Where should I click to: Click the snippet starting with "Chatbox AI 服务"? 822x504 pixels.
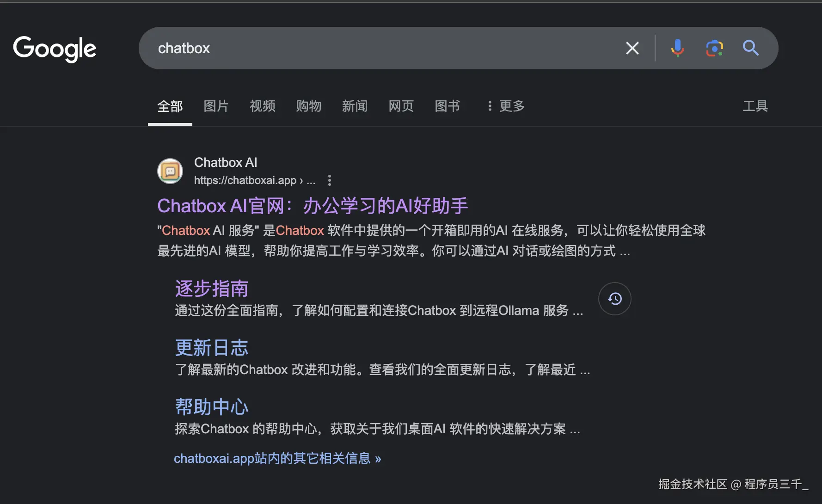point(431,240)
